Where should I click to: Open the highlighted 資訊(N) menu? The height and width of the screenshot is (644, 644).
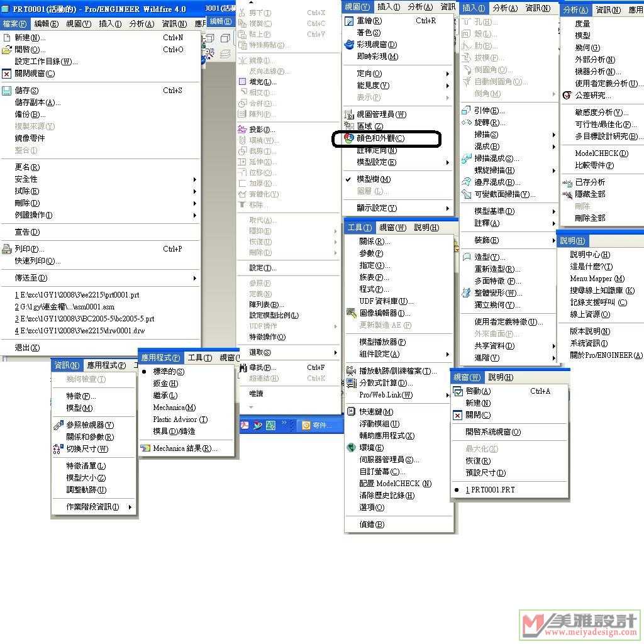point(67,365)
